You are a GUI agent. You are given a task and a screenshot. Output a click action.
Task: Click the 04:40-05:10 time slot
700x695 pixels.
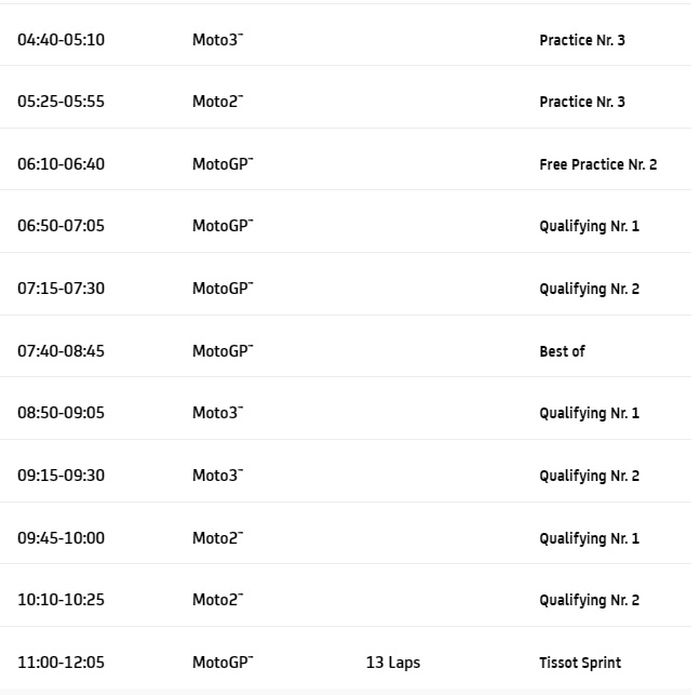61,40
